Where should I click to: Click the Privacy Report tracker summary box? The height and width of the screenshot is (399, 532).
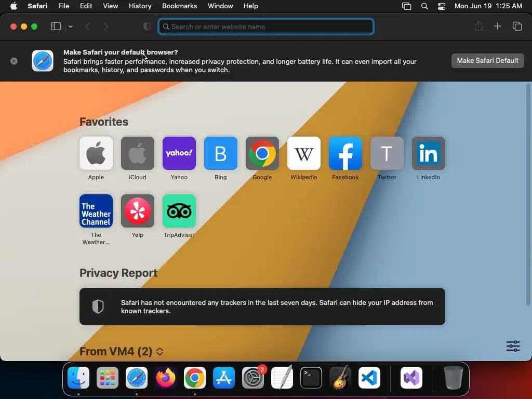point(262,307)
